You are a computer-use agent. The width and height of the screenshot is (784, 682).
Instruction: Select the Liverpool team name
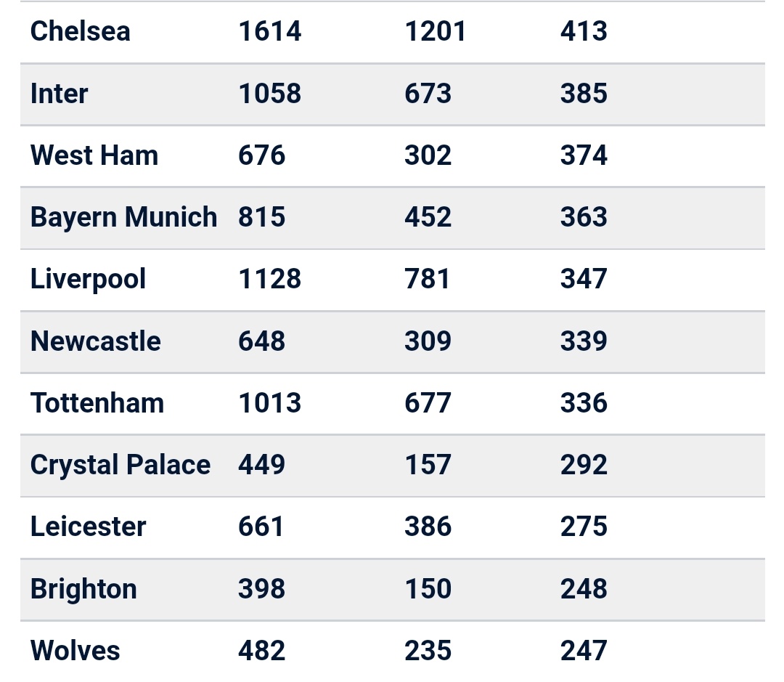click(88, 279)
